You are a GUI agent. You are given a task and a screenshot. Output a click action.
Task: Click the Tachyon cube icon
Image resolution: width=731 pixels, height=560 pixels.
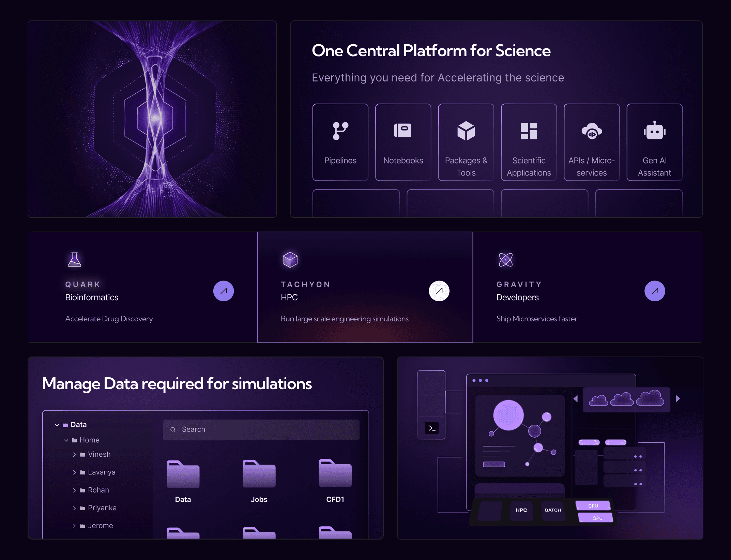pyautogui.click(x=290, y=260)
